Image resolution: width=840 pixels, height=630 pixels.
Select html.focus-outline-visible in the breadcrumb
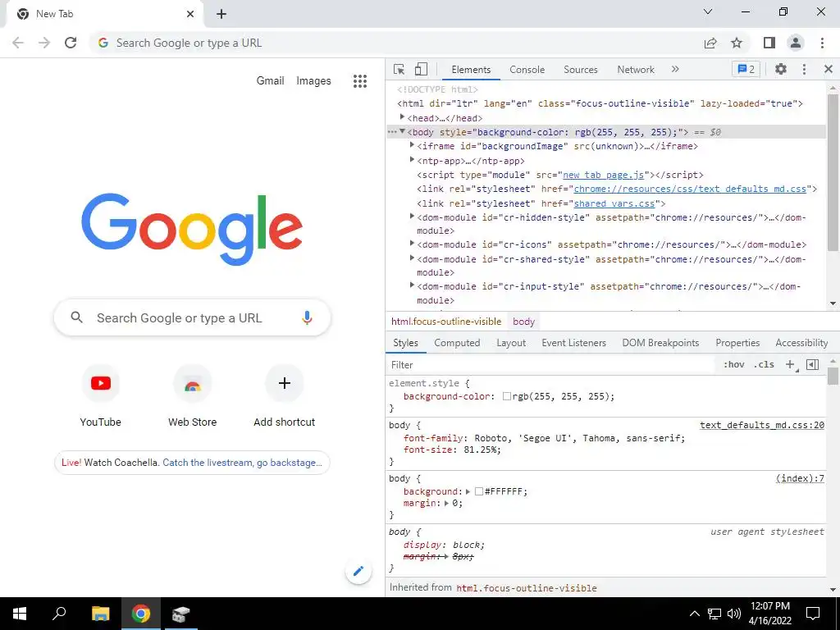(x=446, y=322)
